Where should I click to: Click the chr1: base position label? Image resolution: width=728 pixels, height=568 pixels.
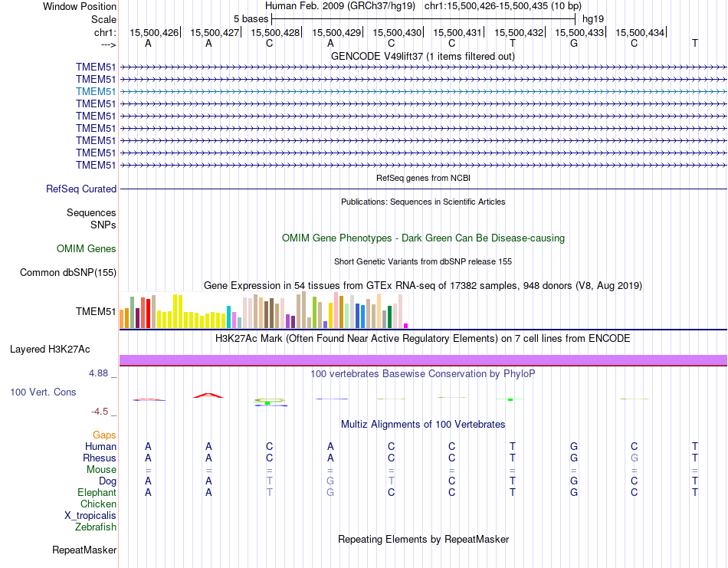coord(105,32)
